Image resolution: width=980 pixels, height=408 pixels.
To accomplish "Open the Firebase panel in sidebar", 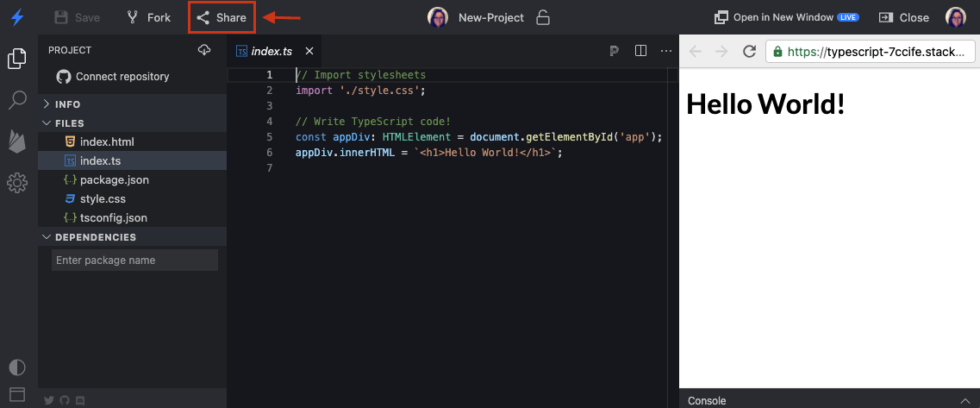I will pyautogui.click(x=17, y=141).
